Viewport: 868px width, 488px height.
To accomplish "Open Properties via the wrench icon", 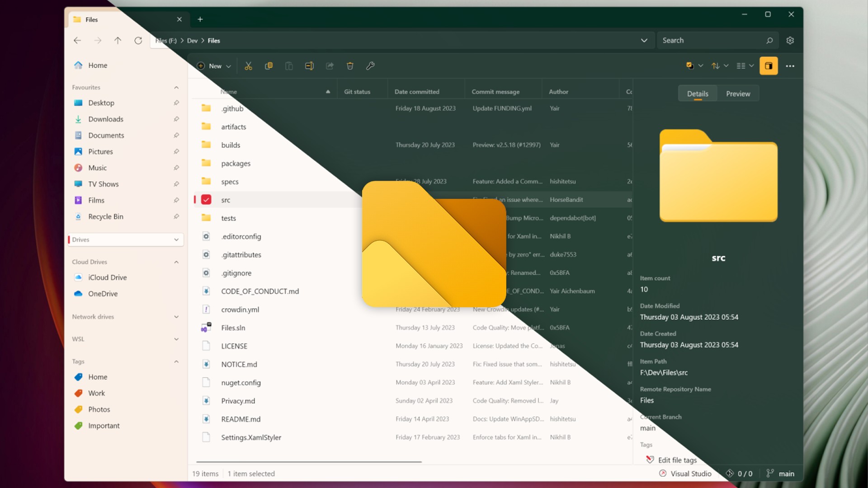I will [x=370, y=66].
